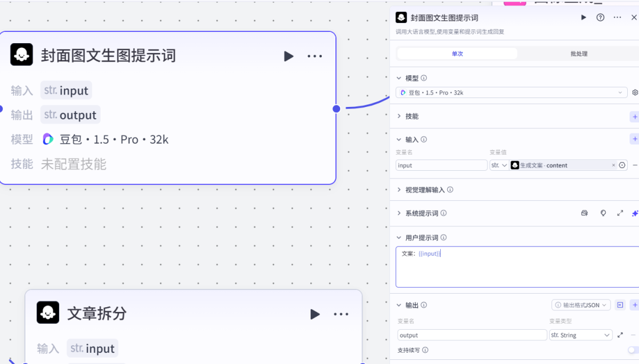639x364 pixels.
Task: Click the 封面图文生图提示词 canvas node avatar icon
Action: pyautogui.click(x=22, y=54)
